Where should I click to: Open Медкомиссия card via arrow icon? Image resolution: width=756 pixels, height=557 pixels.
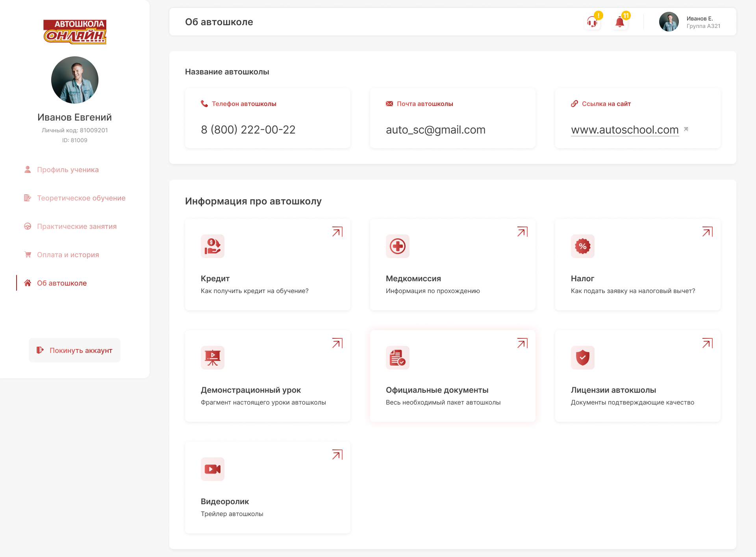coord(523,232)
